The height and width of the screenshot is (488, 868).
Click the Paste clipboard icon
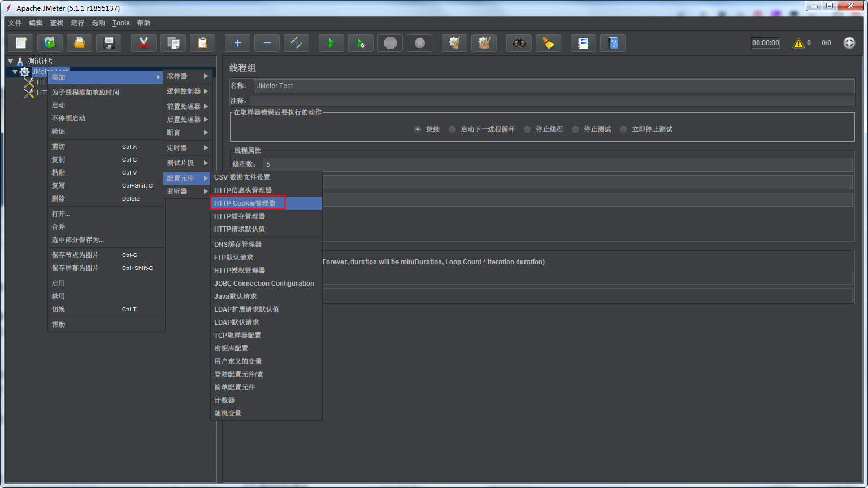203,43
